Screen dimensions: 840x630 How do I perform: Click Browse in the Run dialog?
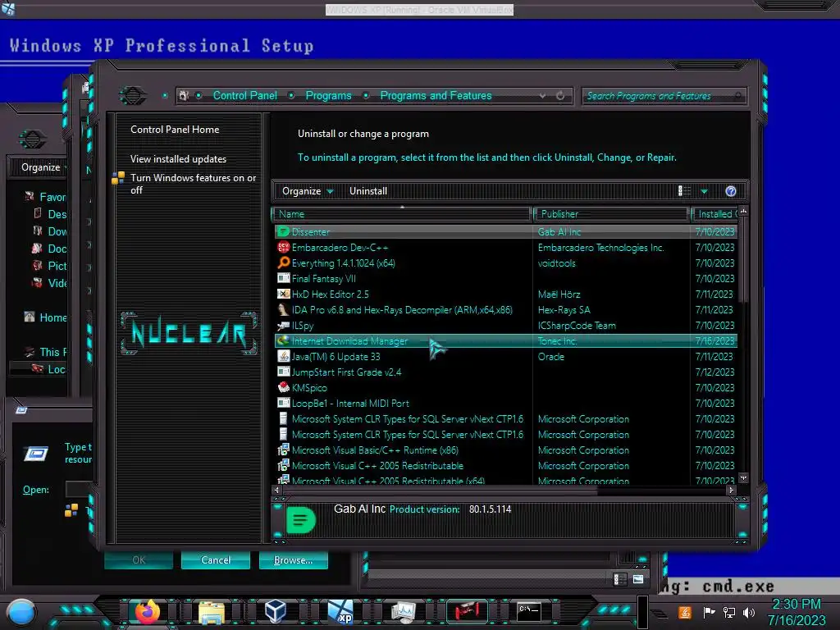click(x=293, y=559)
